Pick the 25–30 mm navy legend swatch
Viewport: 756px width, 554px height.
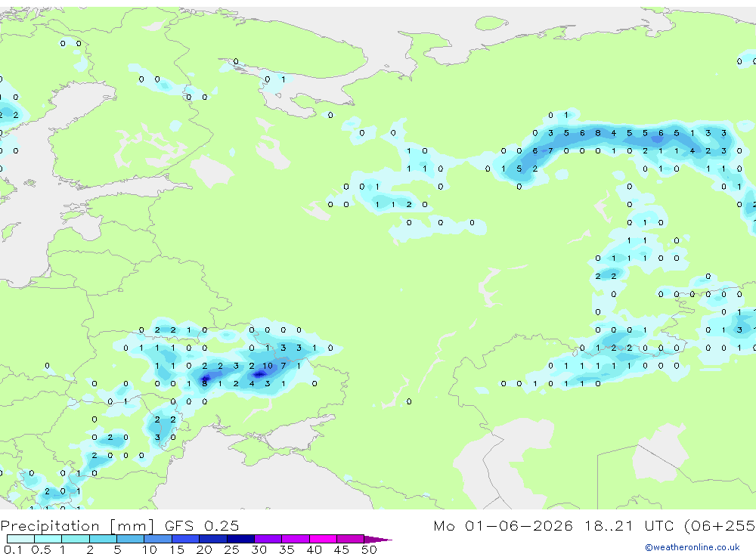coord(240,539)
